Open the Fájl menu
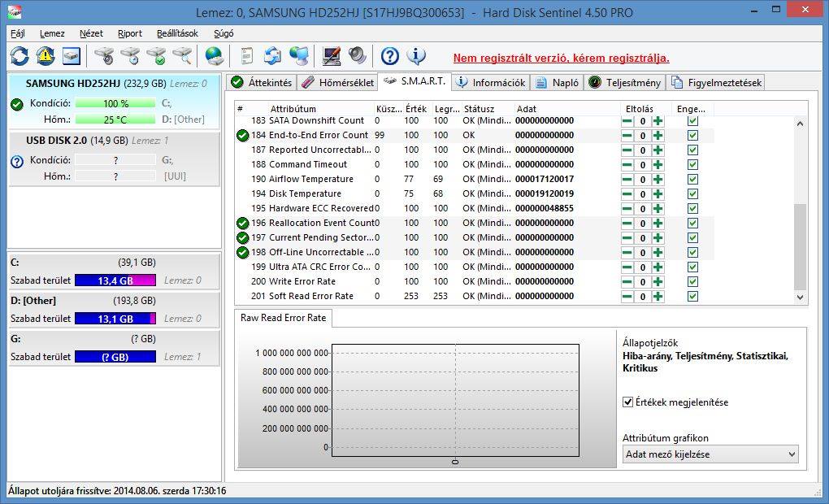 [x=17, y=33]
